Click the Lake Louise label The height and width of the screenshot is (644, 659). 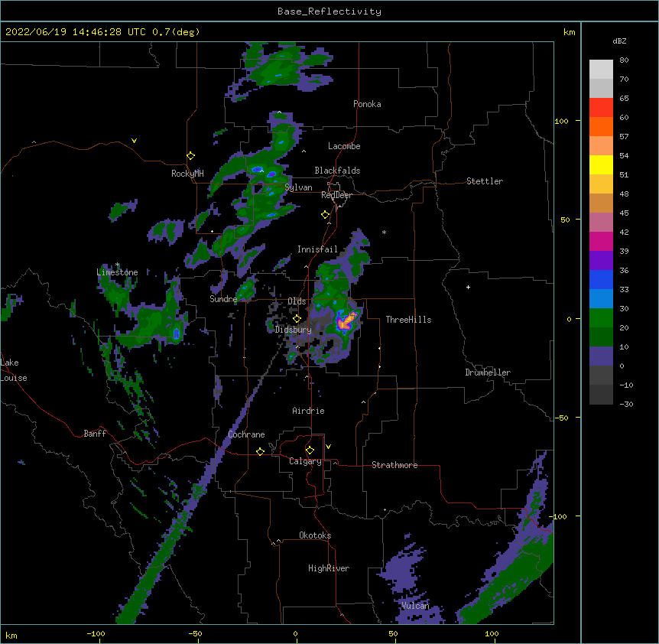point(14,370)
